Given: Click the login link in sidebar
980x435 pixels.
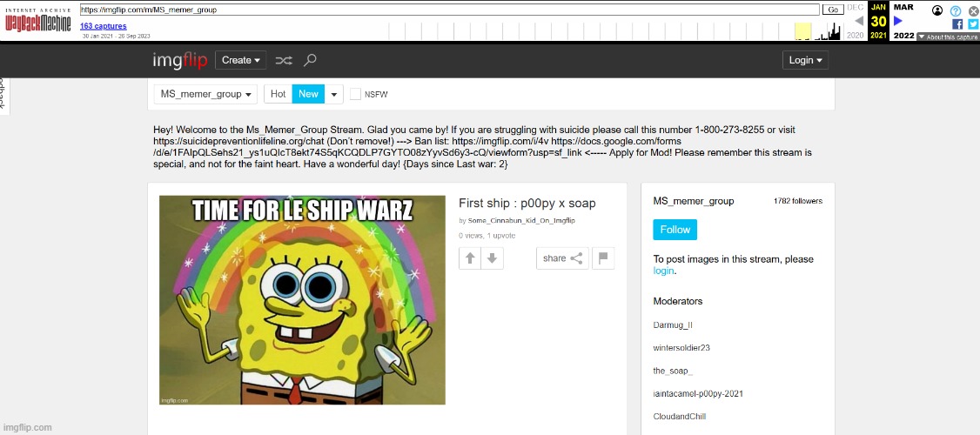Looking at the screenshot, I should click(x=663, y=271).
